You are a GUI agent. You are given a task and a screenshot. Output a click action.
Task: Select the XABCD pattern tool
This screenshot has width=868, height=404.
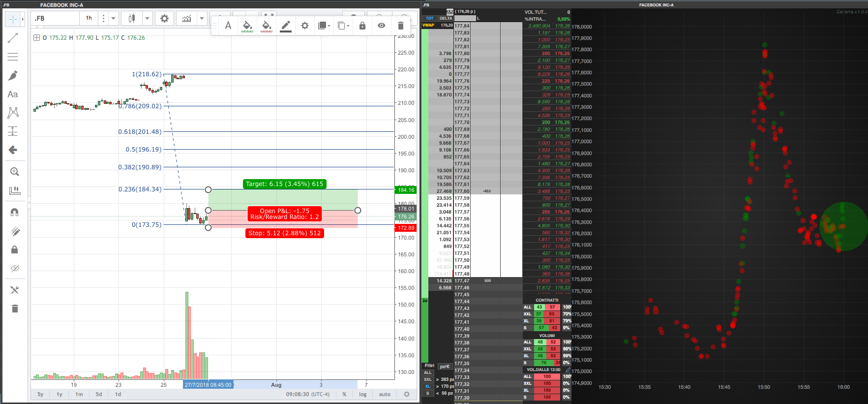click(13, 113)
